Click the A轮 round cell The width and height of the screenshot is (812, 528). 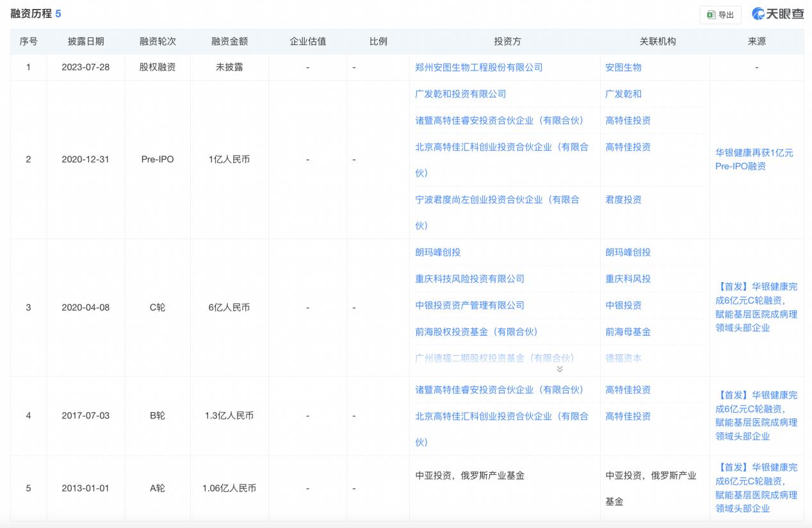click(x=158, y=488)
